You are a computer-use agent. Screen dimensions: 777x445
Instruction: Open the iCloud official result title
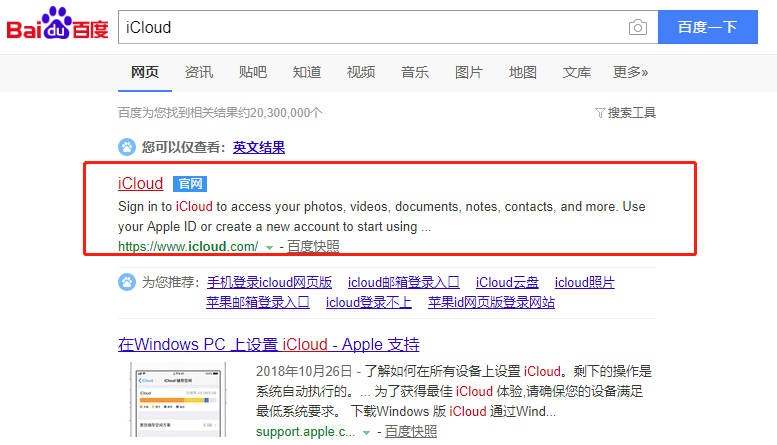click(140, 183)
